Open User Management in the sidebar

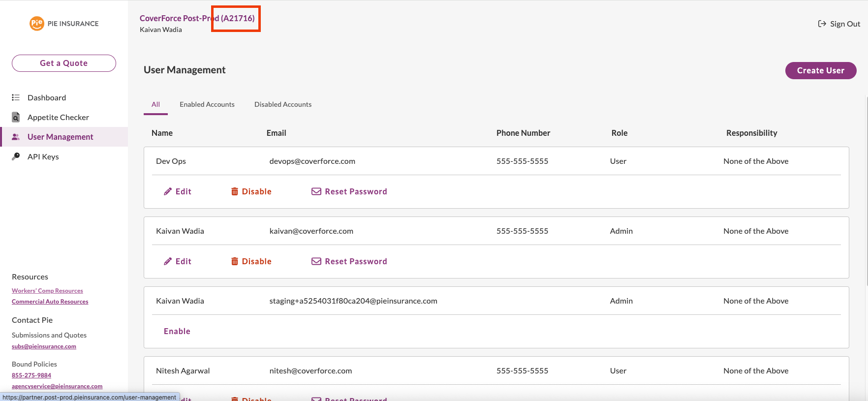click(x=60, y=137)
